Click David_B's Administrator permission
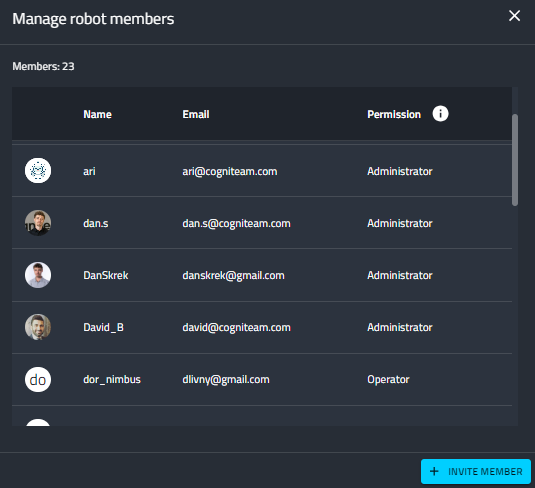Viewport: 535px width, 488px height. click(x=400, y=328)
